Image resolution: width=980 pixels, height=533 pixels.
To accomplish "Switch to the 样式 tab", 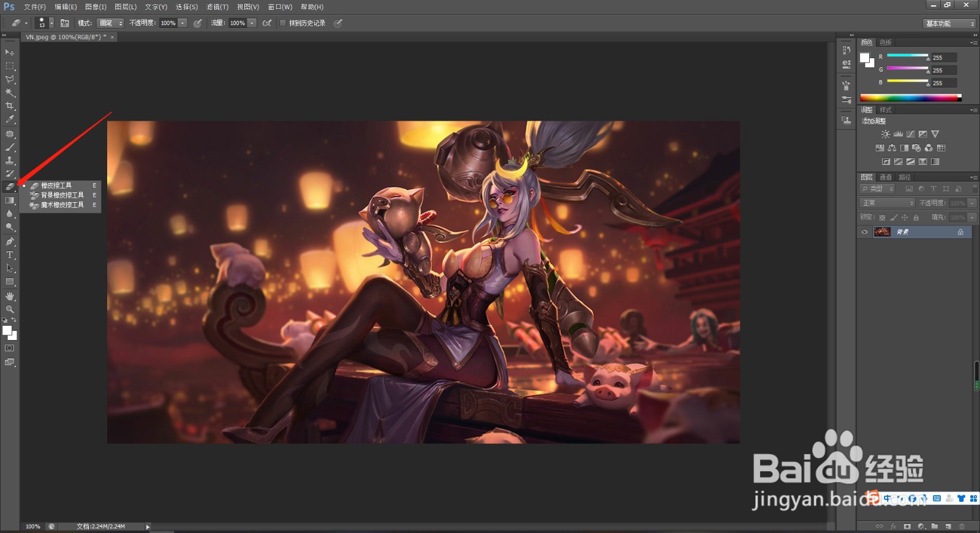I will (x=886, y=110).
